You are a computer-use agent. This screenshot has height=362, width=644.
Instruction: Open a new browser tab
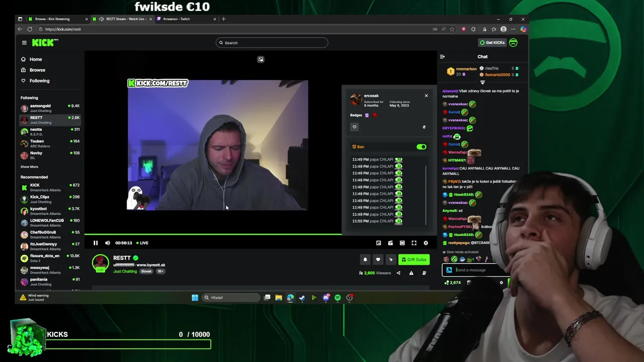[x=224, y=19]
